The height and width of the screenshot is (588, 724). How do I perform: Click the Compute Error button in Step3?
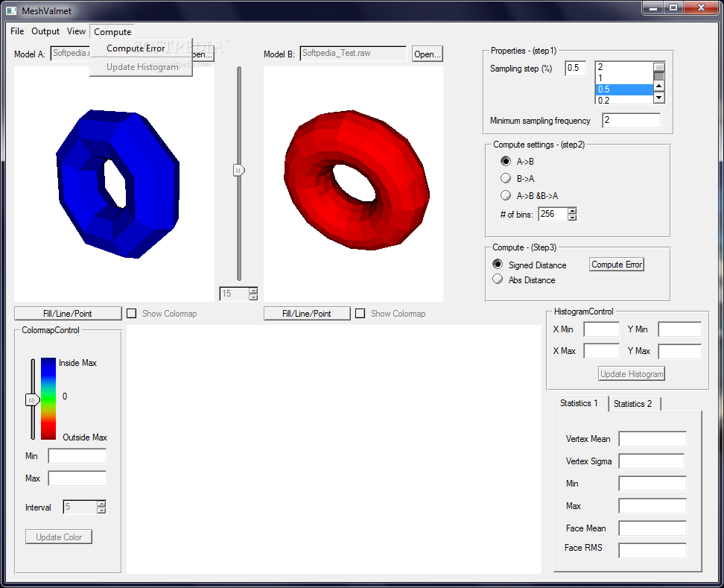pos(617,265)
